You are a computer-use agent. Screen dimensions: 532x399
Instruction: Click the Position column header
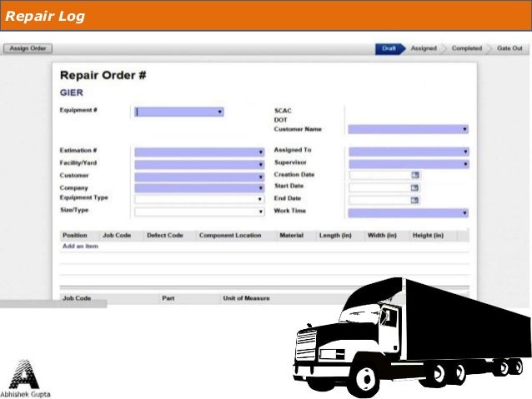(75, 235)
